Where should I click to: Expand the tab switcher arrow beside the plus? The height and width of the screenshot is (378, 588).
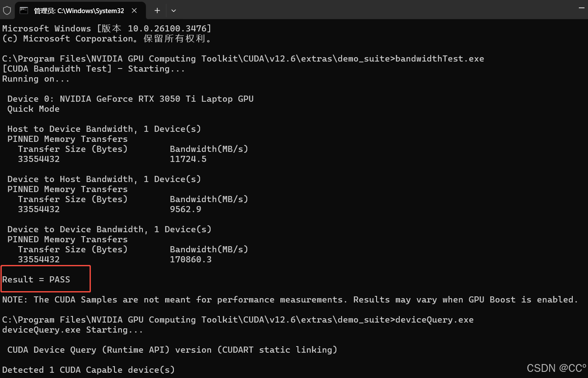pos(173,10)
